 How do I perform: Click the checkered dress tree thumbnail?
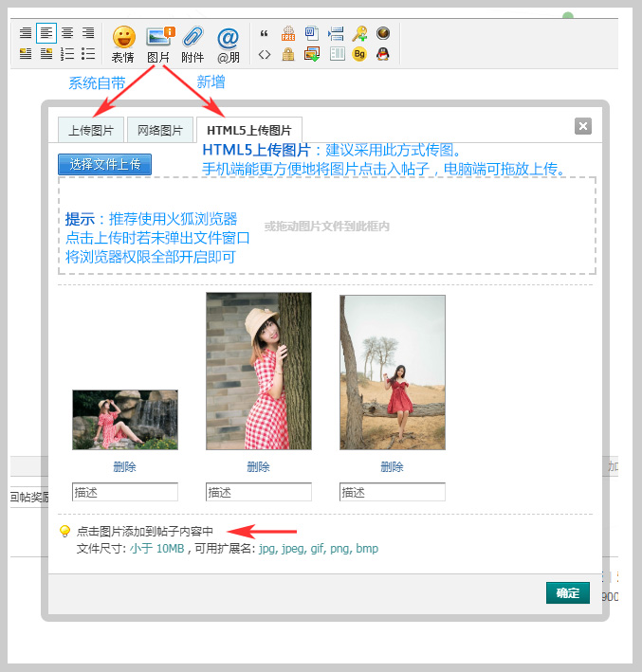click(x=259, y=372)
